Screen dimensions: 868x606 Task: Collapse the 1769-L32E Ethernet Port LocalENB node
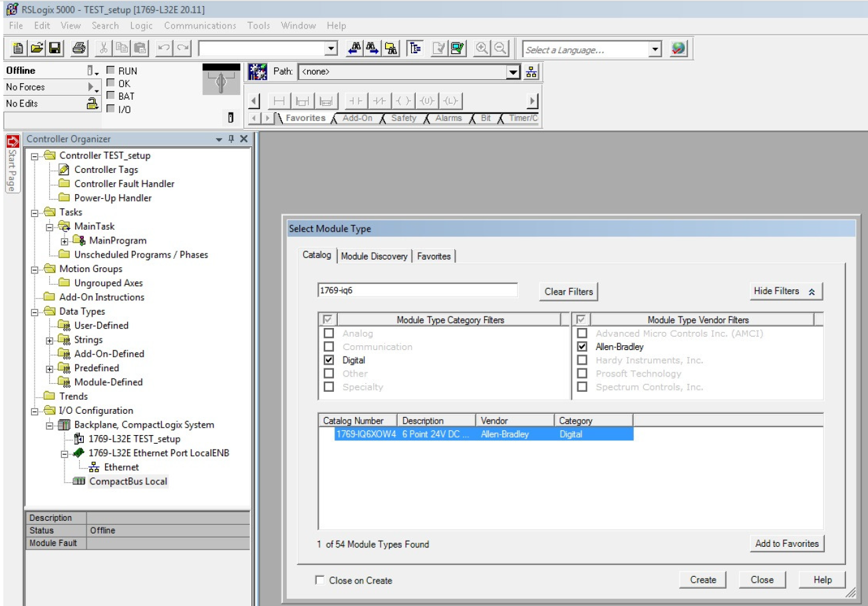coord(64,453)
